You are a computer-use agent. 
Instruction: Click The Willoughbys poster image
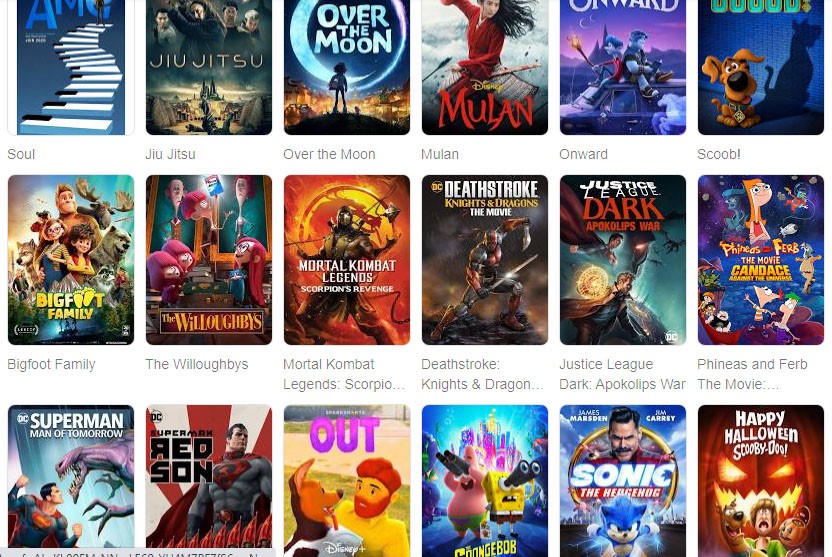[x=209, y=260]
